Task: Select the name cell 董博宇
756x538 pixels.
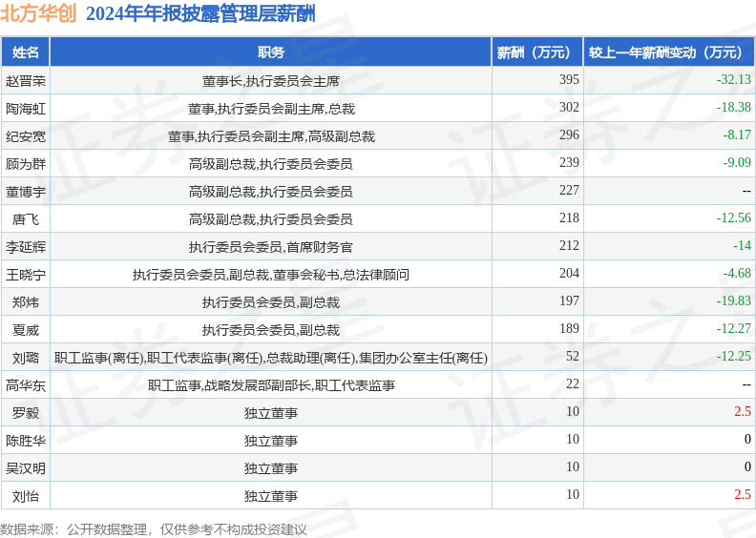Action: (26, 192)
